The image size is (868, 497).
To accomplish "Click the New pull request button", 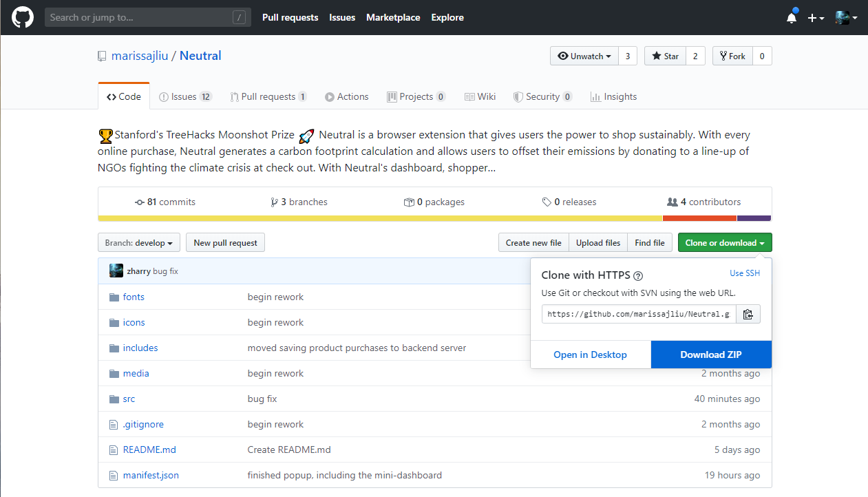I will click(225, 243).
